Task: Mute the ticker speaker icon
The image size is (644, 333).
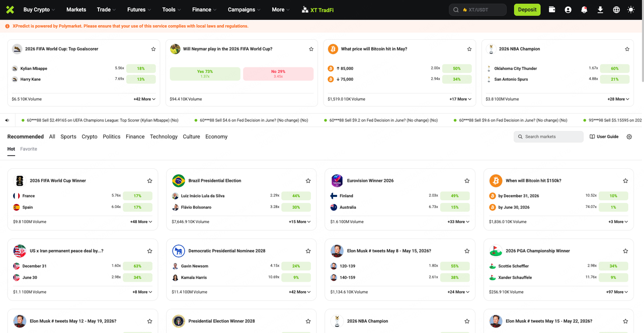Action: (8, 120)
